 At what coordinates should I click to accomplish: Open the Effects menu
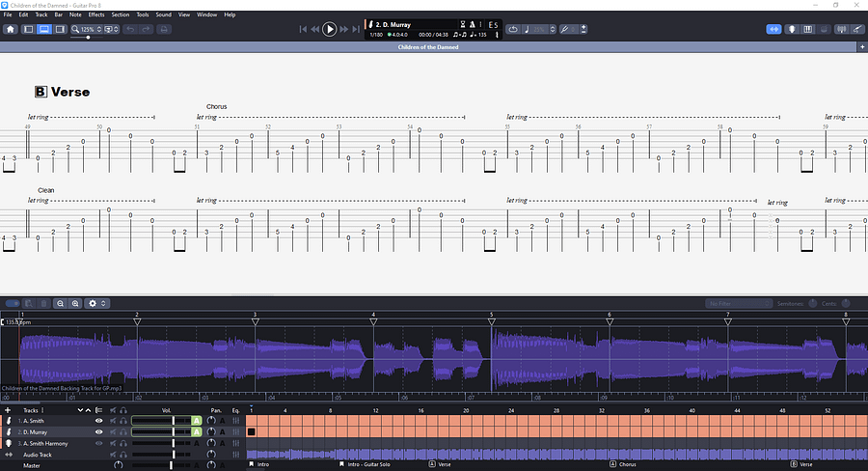click(x=96, y=15)
